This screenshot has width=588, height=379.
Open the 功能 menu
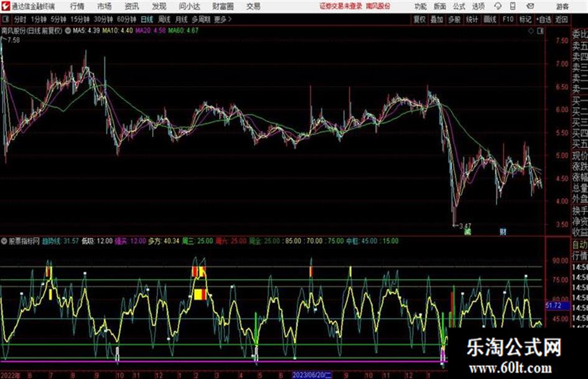point(421,6)
